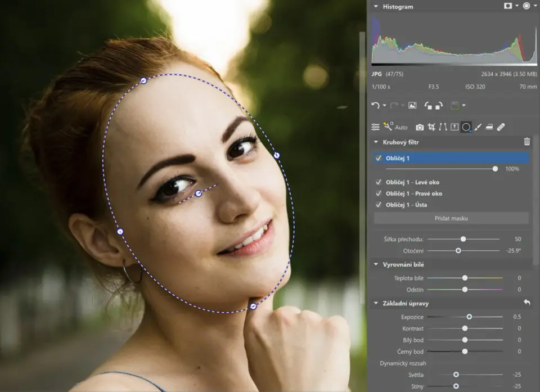Uncheck the Obličej 1 - Levé oko mask
Screen dimensions: 540x392
[x=379, y=182]
